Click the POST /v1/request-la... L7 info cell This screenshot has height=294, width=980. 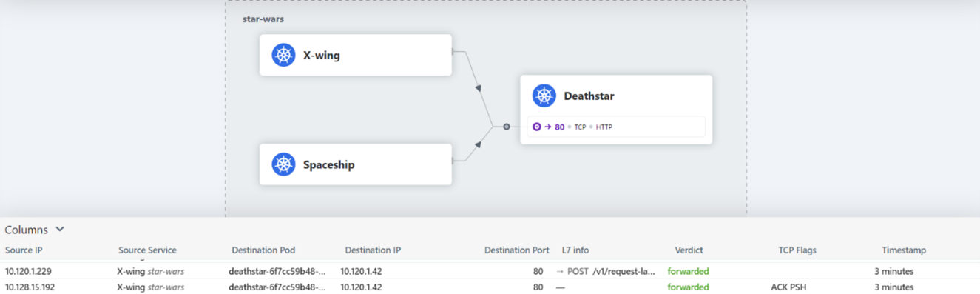(606, 271)
